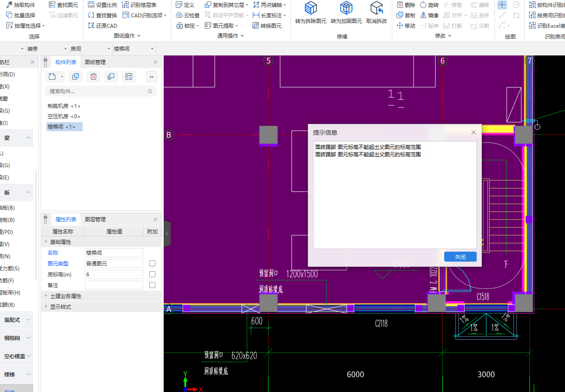Select 制氮机房 <1> in component list
Viewport: 565px width, 392px height.
tap(64, 106)
